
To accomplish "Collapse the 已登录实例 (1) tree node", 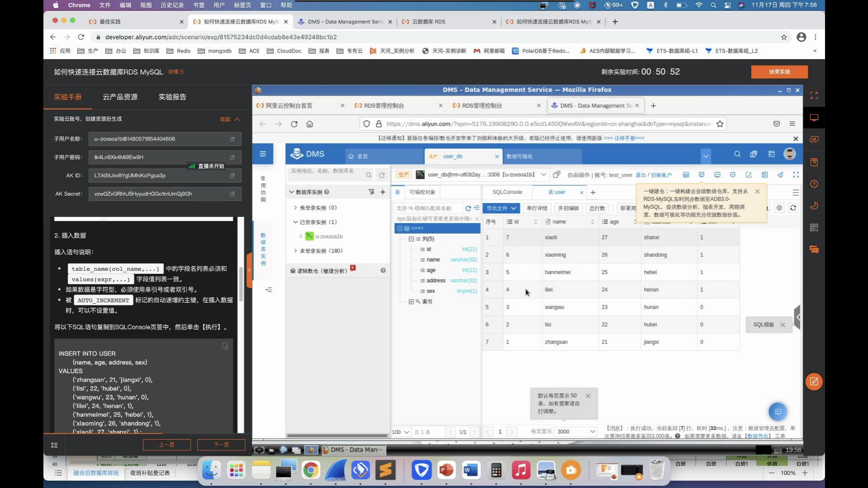I will tap(296, 222).
